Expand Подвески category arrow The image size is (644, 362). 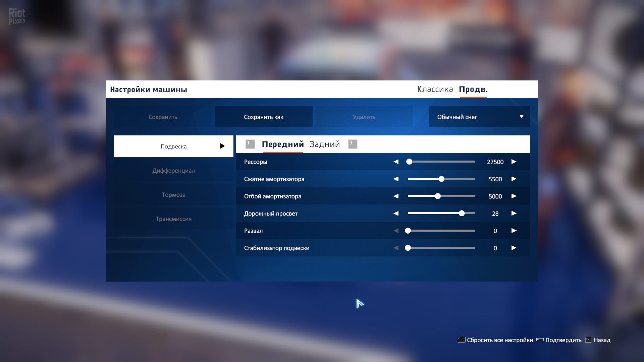(x=222, y=146)
